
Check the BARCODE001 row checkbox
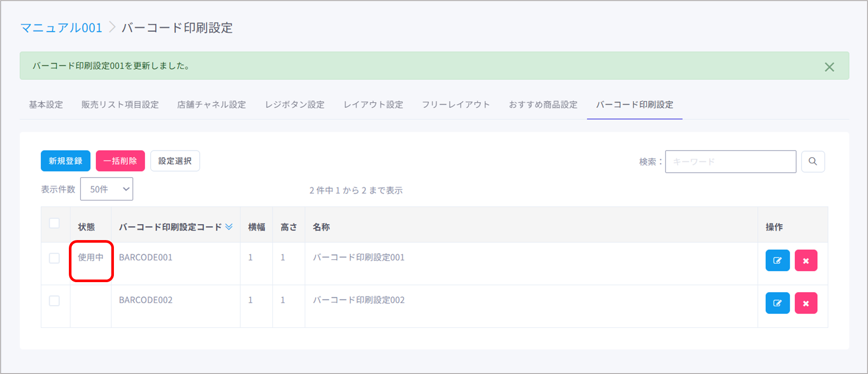[x=55, y=258]
